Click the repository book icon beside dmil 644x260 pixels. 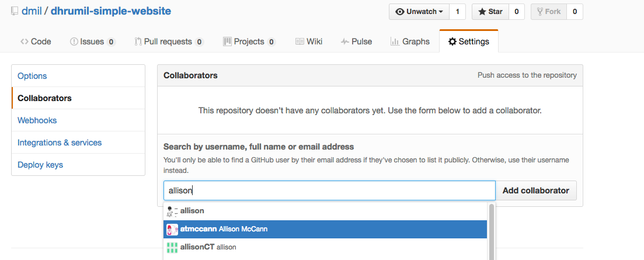tap(15, 11)
